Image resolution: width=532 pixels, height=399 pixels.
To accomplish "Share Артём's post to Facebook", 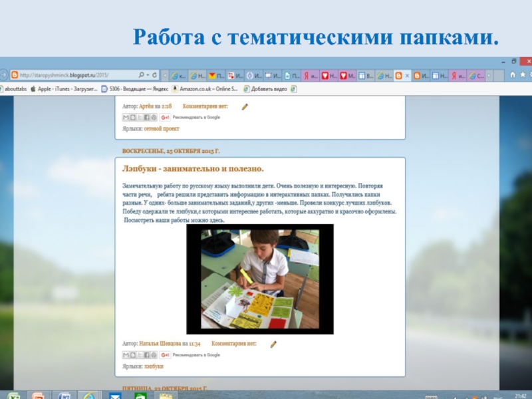I will coord(146,118).
